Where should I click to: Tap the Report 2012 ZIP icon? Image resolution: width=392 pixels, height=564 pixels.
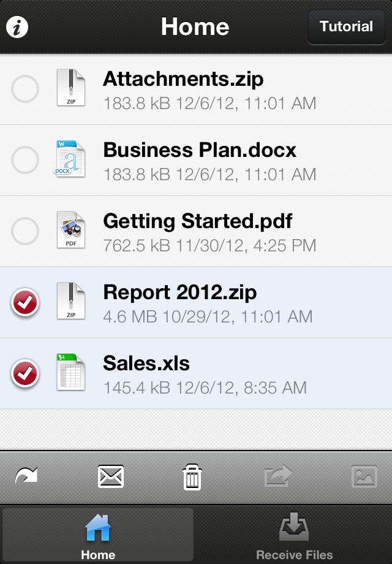tap(71, 301)
